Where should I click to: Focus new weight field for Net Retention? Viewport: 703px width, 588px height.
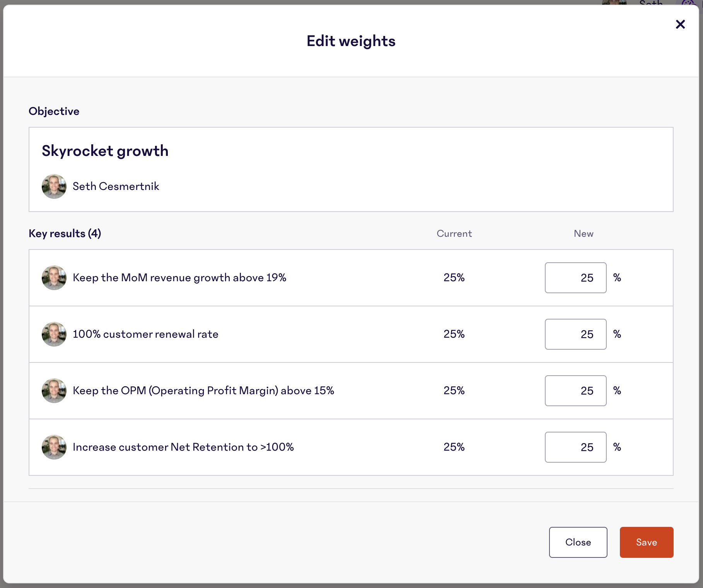point(575,447)
